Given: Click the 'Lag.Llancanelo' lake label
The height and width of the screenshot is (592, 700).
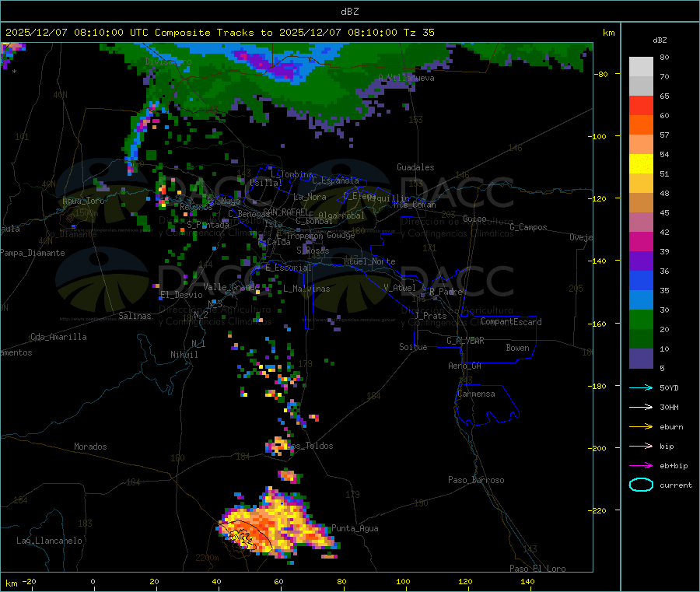Looking at the screenshot, I should (49, 541).
